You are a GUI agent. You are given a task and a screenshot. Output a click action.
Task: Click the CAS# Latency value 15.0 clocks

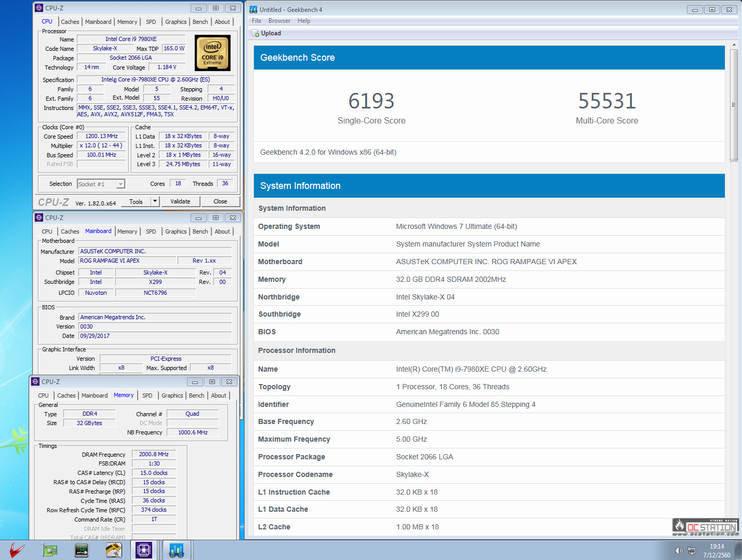tap(154, 473)
